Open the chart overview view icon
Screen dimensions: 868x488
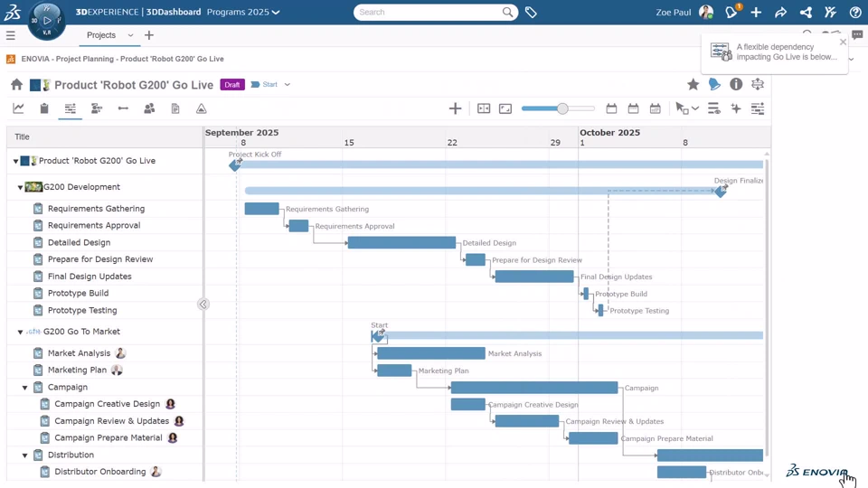tap(18, 108)
